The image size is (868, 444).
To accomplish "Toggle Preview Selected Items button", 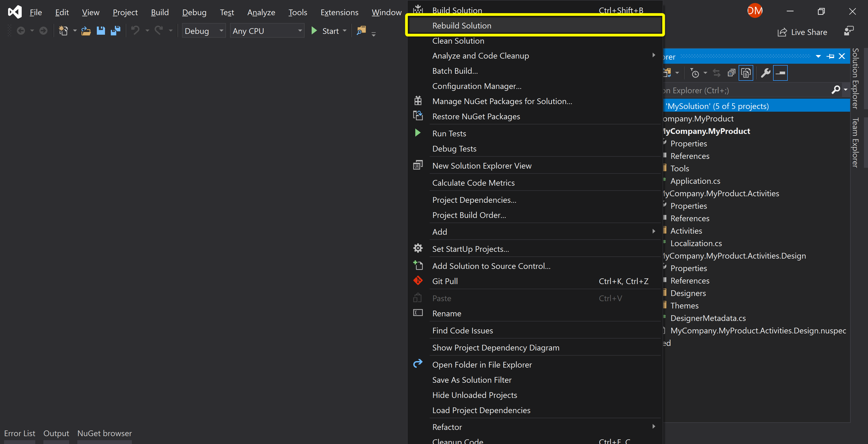I will pyautogui.click(x=780, y=73).
